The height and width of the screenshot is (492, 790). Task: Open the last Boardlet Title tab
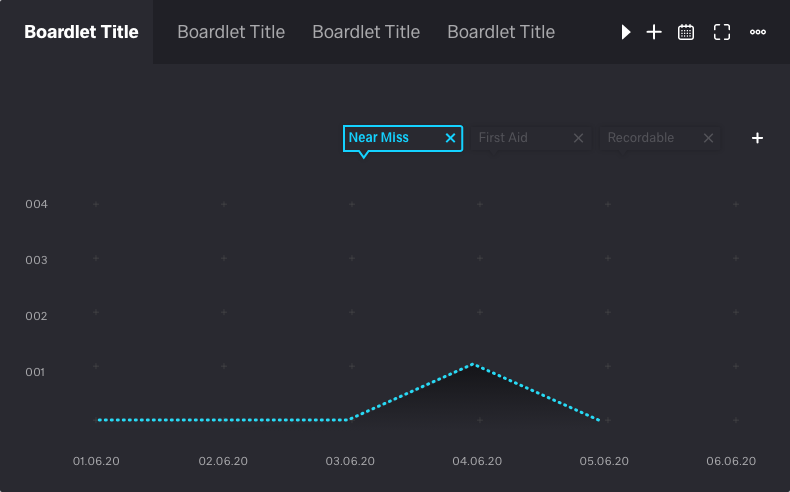click(x=501, y=32)
